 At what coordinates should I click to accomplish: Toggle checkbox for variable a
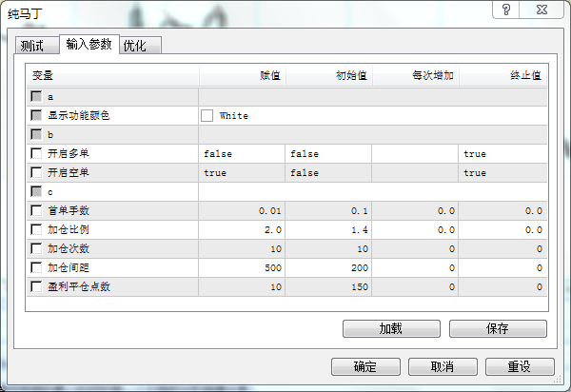point(36,97)
